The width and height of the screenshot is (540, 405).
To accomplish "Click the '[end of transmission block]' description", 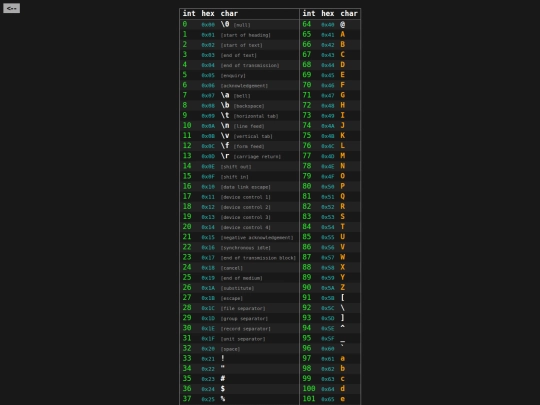I will coord(258,258).
